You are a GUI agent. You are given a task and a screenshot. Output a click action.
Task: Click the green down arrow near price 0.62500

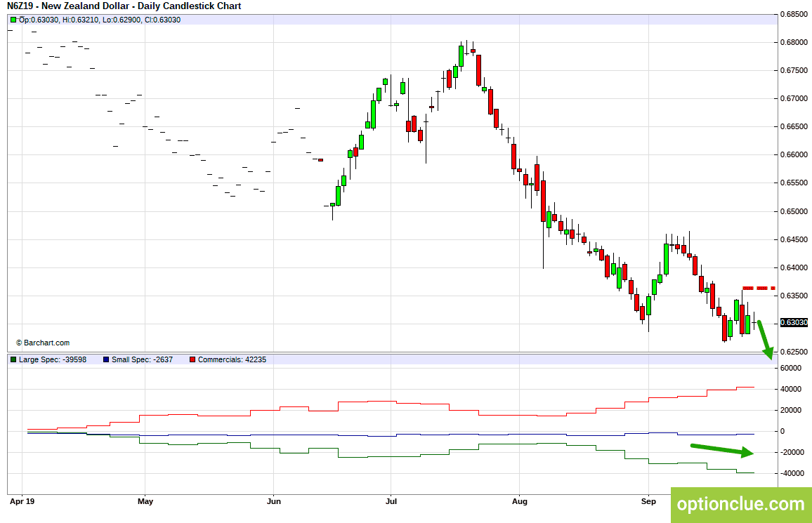765,340
